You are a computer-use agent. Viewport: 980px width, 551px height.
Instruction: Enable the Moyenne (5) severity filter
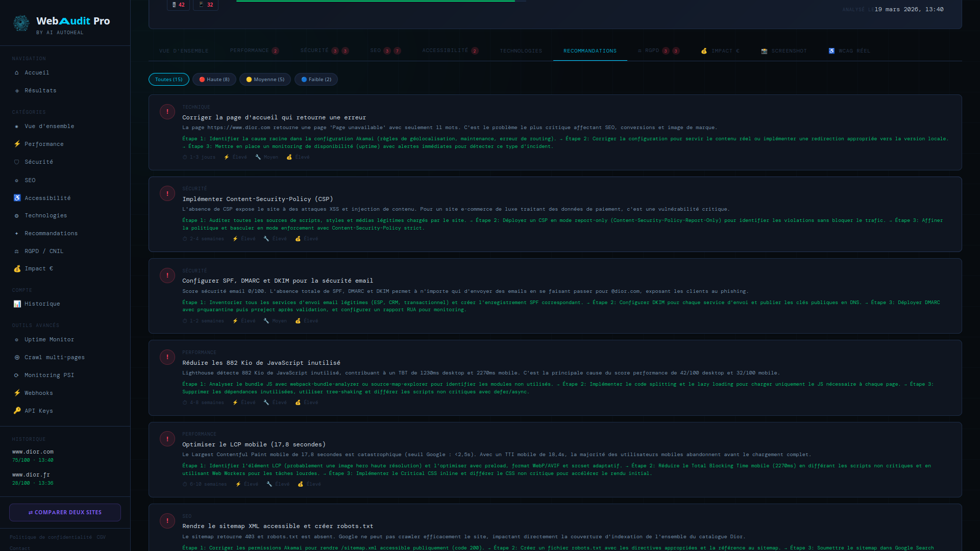click(x=265, y=79)
